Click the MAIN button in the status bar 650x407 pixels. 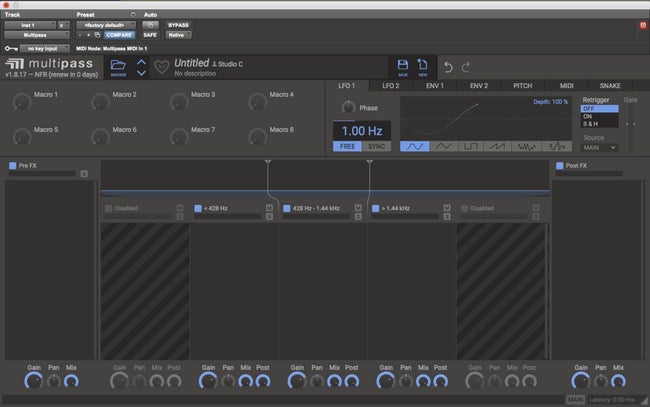pos(575,400)
